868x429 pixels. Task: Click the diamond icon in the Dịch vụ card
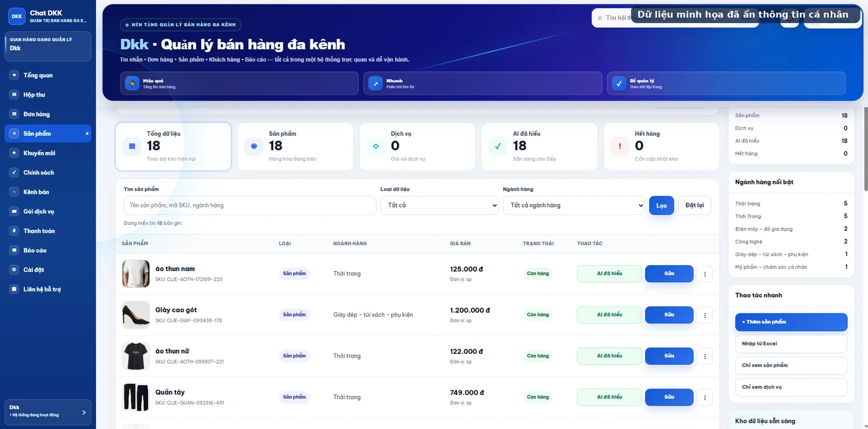(376, 146)
